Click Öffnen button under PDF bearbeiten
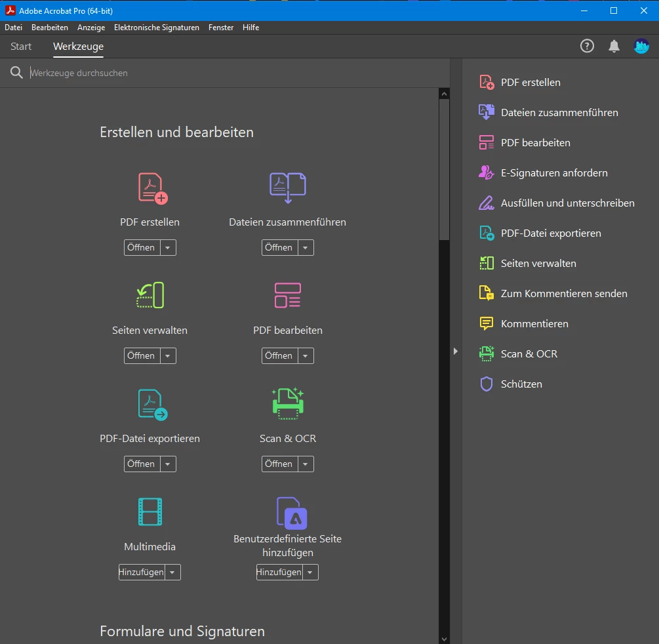This screenshot has height=644, width=659. coord(279,355)
